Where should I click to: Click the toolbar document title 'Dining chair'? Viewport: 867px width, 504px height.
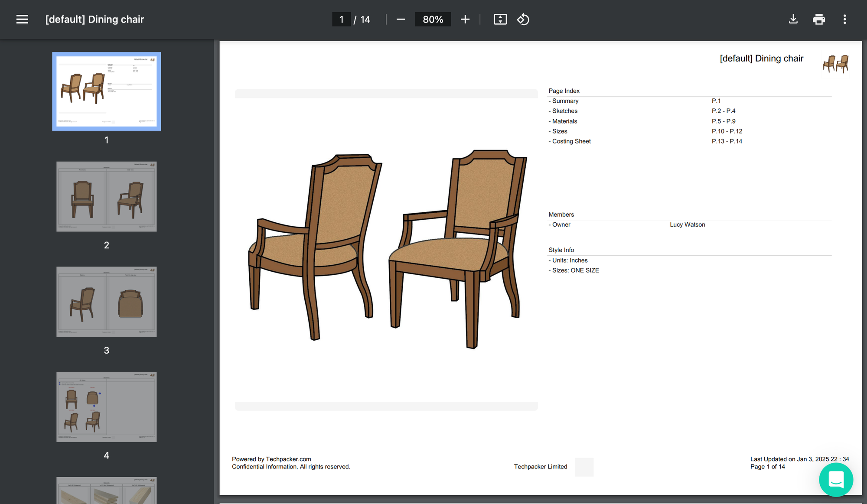point(116,20)
